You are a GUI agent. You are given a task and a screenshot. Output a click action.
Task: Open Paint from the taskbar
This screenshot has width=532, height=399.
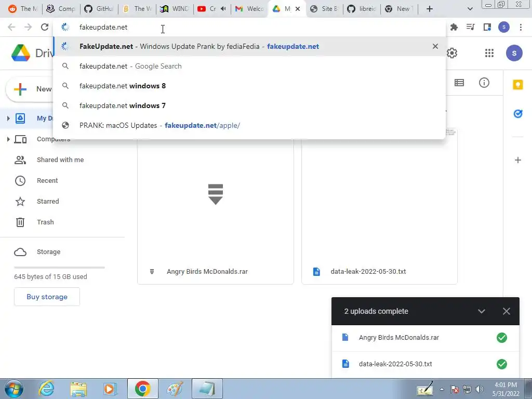[x=175, y=389]
